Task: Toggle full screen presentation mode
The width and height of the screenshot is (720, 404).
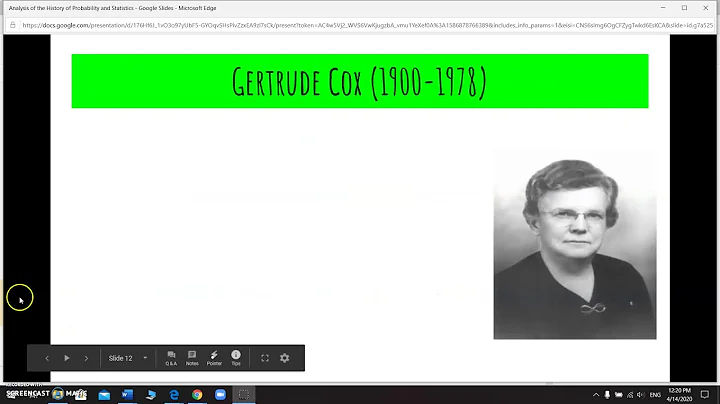Action: click(x=265, y=358)
